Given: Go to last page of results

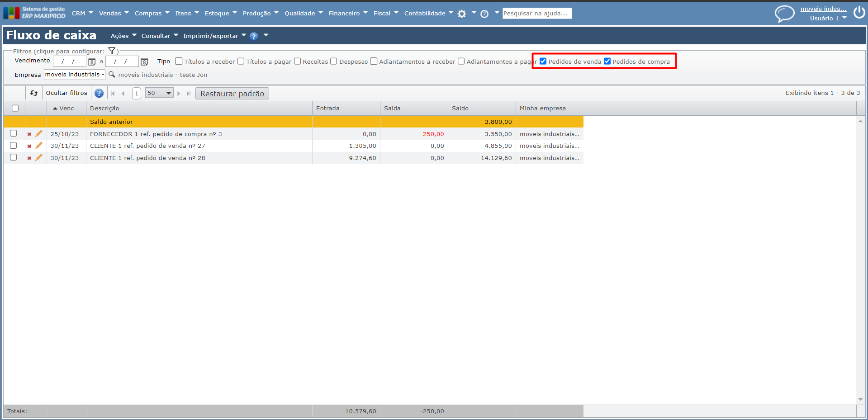Looking at the screenshot, I should [189, 94].
